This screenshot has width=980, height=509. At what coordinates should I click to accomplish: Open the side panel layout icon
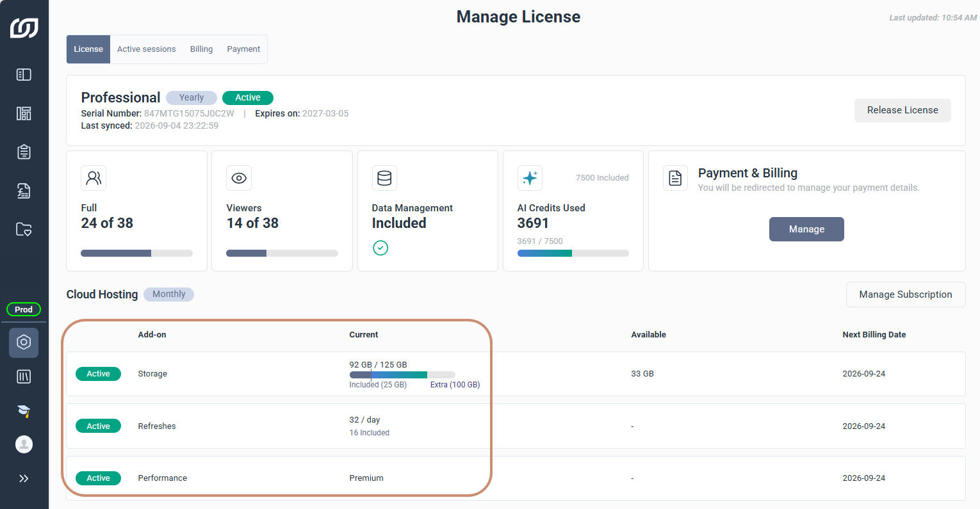[x=24, y=75]
